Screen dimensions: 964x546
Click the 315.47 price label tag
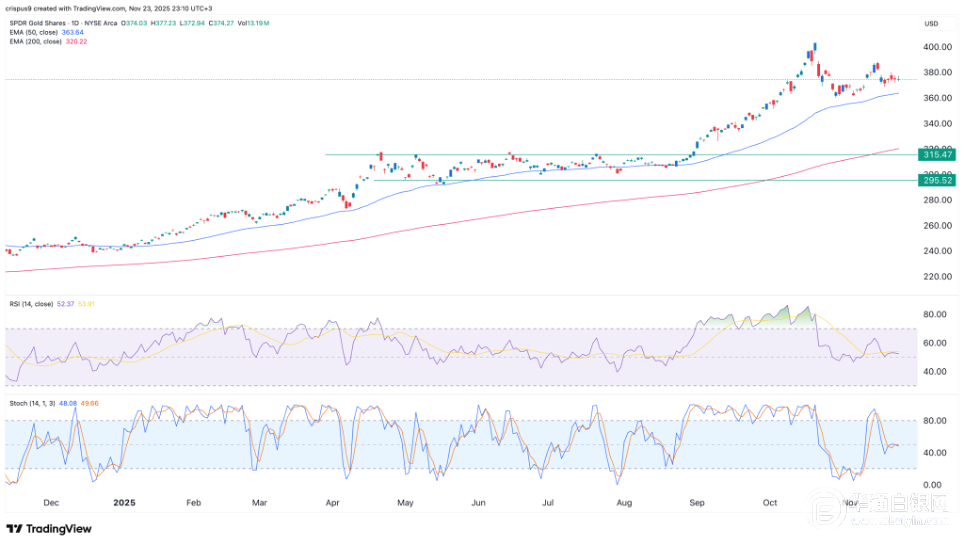(936, 155)
